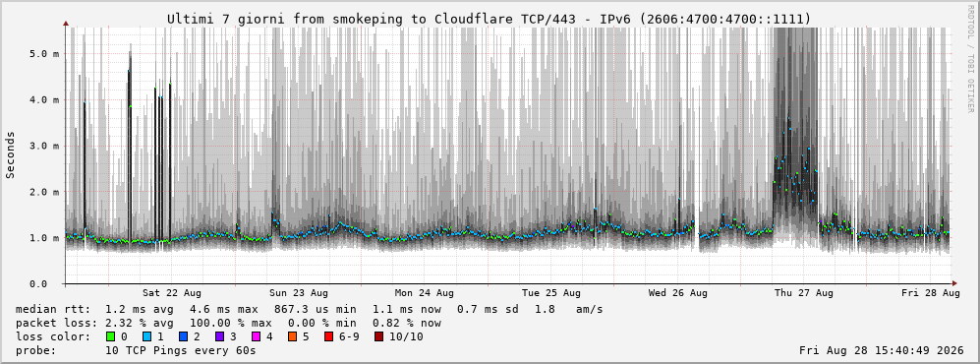Click the '0.82 % now' packet loss value
The height and width of the screenshot is (364, 980).
click(x=407, y=324)
